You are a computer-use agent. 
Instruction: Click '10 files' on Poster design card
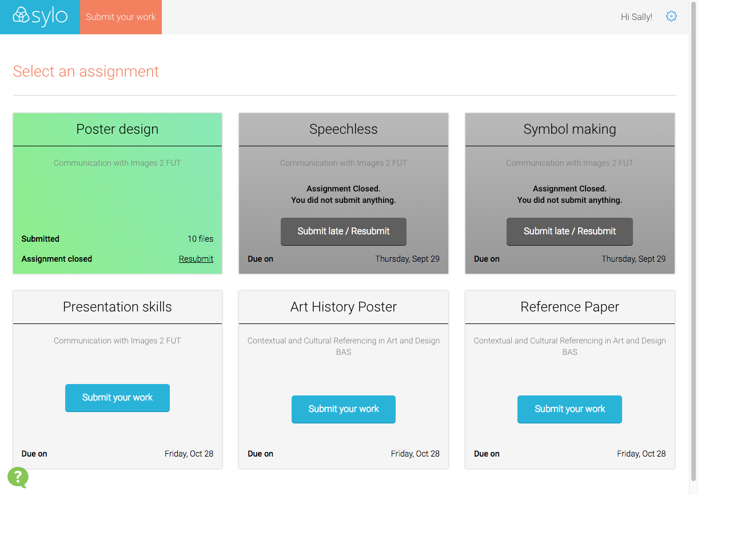201,239
